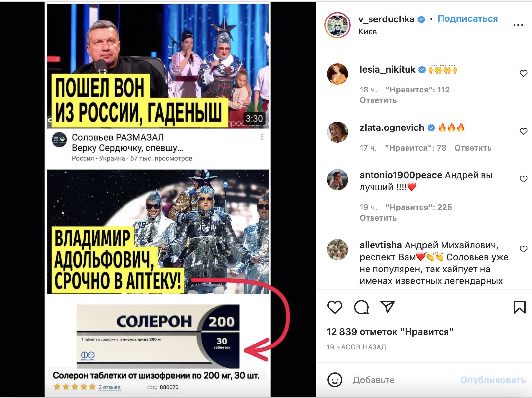Reply to antonio1900peace's comment
The height and width of the screenshot is (398, 532).
coord(378,218)
